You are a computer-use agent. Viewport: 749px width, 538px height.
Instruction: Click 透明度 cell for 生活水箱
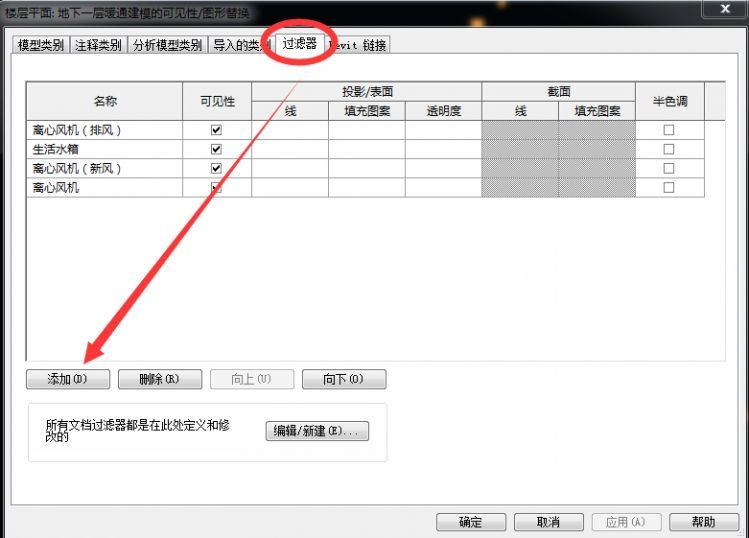pos(443,149)
